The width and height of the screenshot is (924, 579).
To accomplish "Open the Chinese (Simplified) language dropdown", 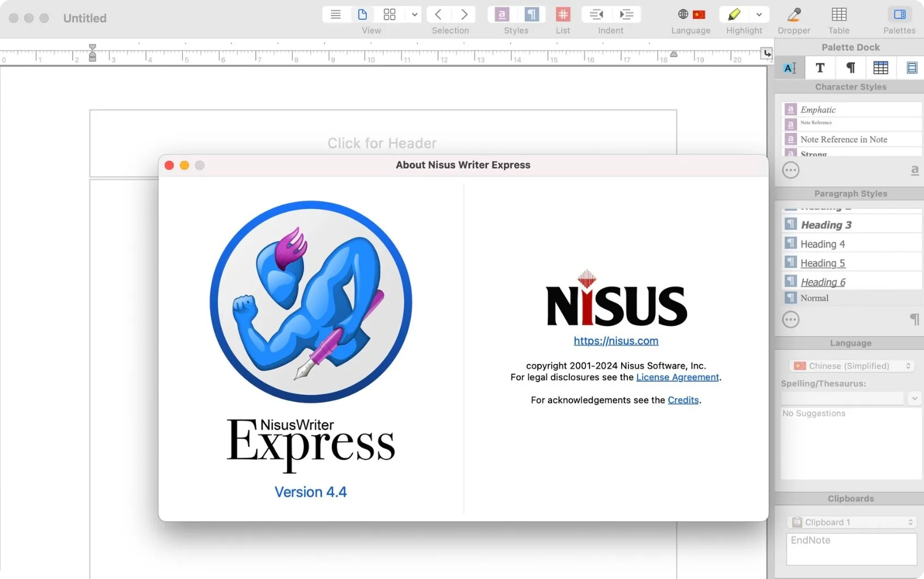I will coord(852,366).
